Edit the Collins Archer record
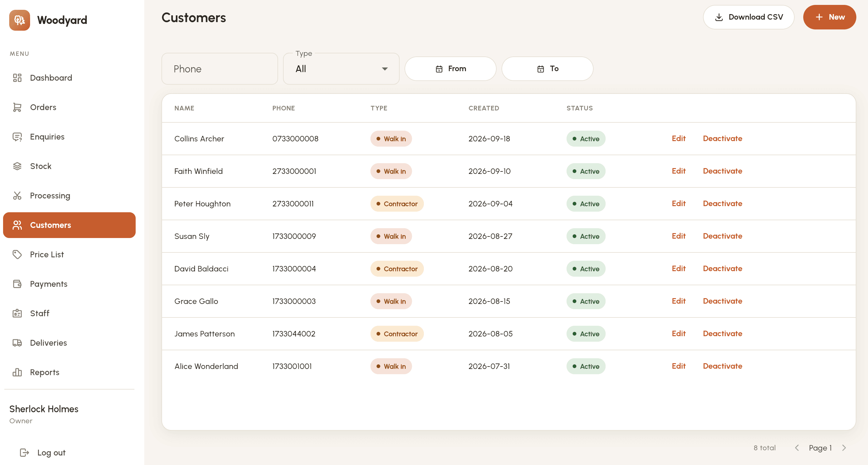The width and height of the screenshot is (868, 465). click(678, 138)
